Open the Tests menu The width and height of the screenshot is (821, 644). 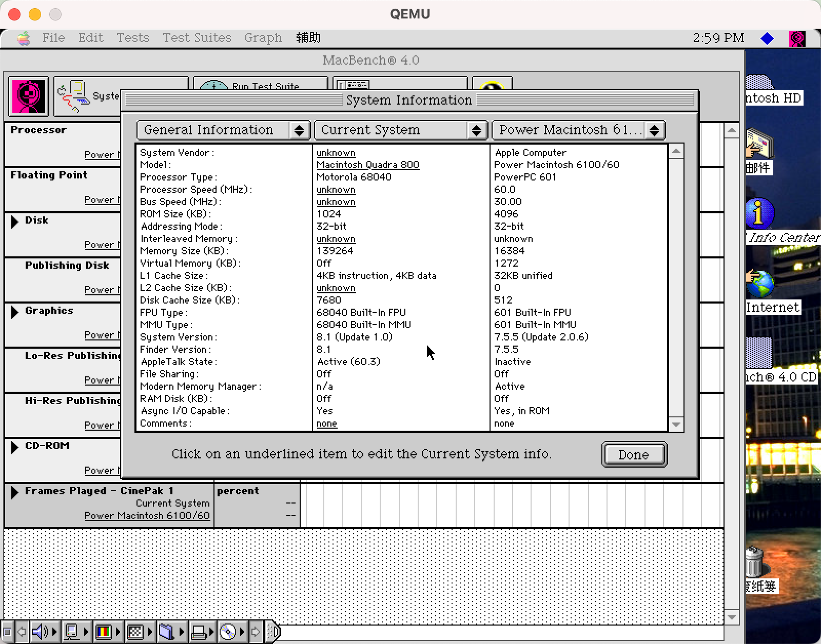(x=132, y=37)
